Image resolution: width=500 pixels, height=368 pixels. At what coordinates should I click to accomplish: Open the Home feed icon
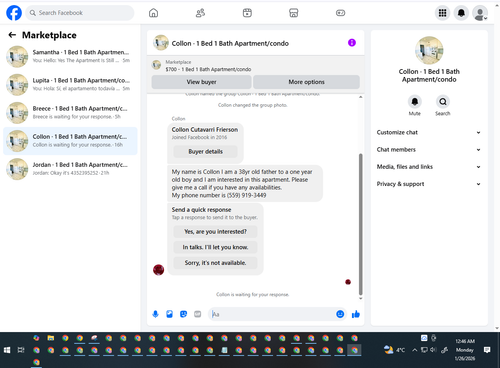pos(153,13)
